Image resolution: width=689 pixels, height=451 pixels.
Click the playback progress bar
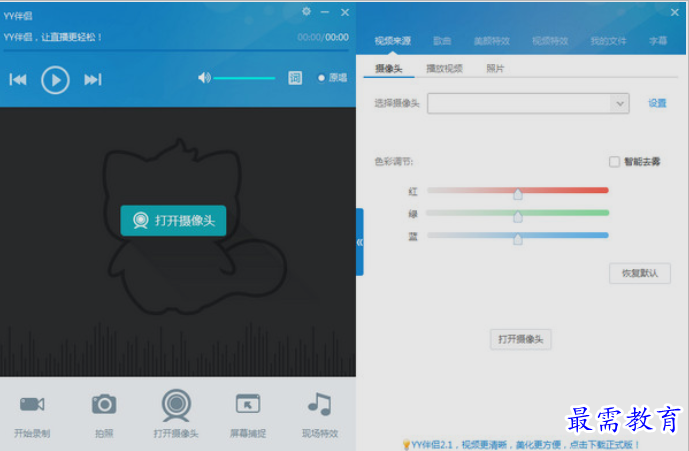[x=176, y=51]
